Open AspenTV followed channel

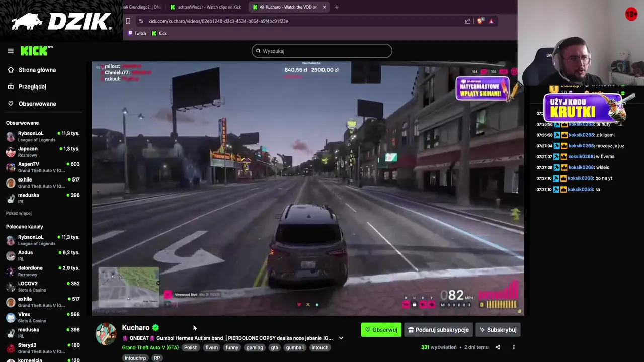[x=43, y=167]
